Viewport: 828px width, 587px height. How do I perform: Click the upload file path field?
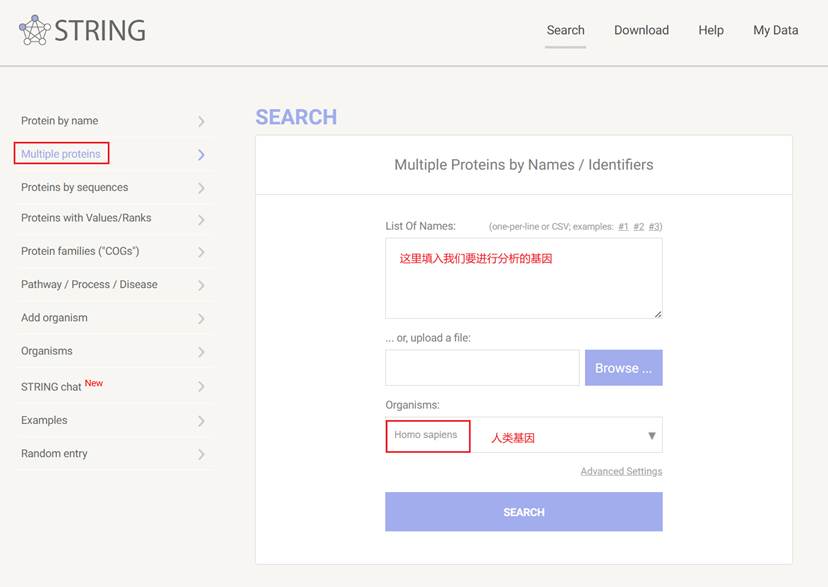coord(482,367)
